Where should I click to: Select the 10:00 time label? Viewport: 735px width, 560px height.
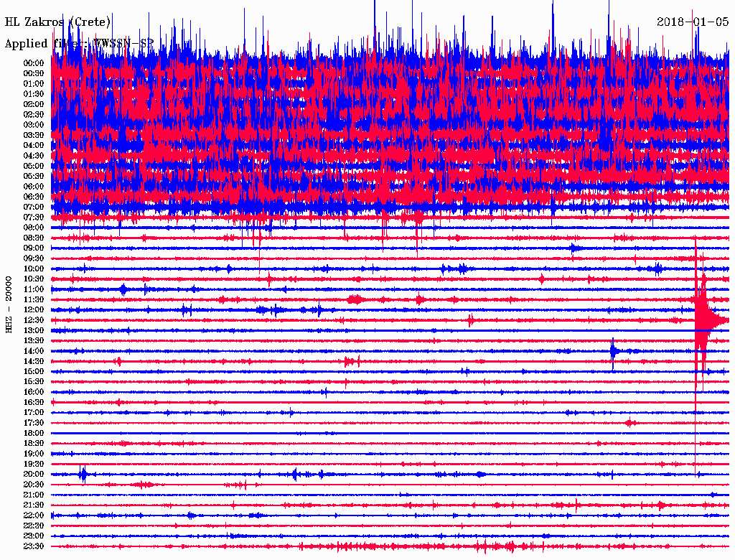[x=34, y=269]
